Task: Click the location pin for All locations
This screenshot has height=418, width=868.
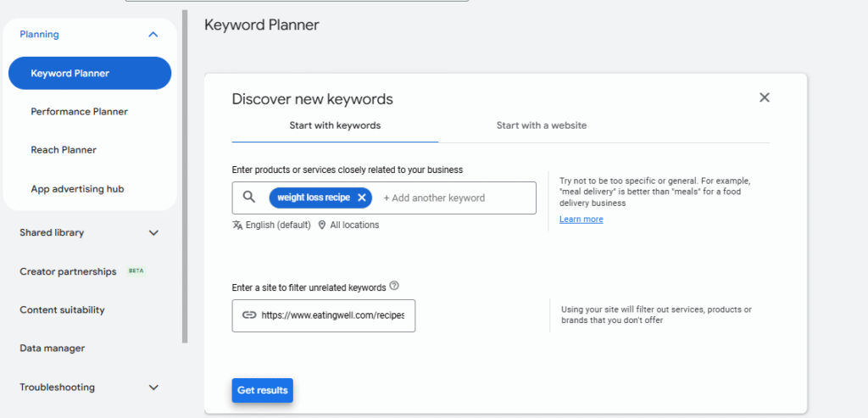Action: [x=322, y=226]
